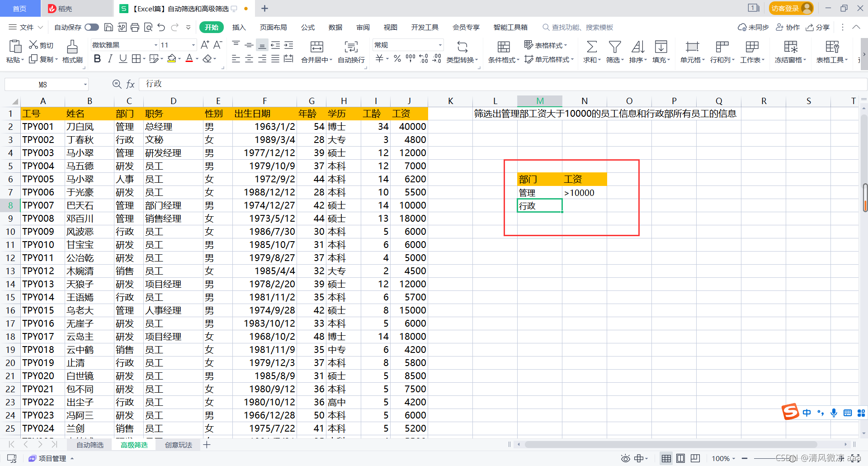The width and height of the screenshot is (868, 466).
Task: Click the insert function fx icon
Action: (130, 84)
